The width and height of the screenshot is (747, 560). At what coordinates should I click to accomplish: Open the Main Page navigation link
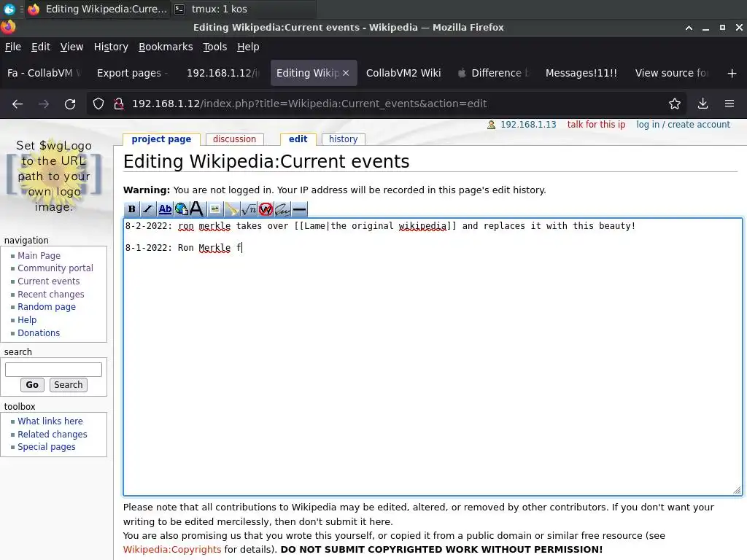click(39, 256)
